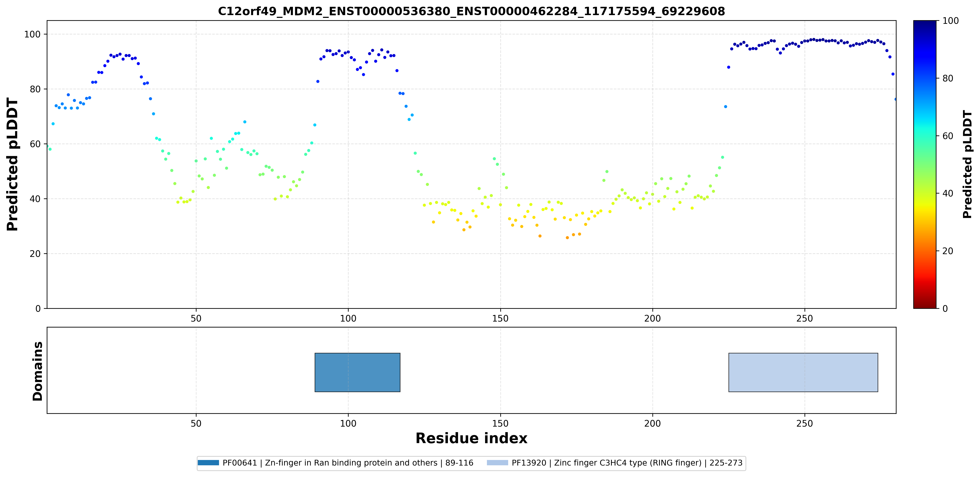The width and height of the screenshot is (980, 477).
Task: Select the RING finger domain box spanning residues 225-273
Action: 803,372
